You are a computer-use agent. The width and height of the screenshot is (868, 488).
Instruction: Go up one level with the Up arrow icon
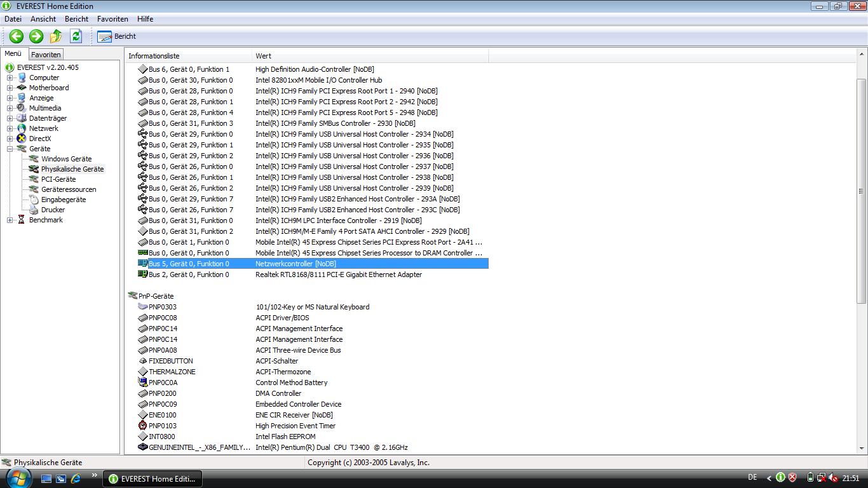point(56,36)
